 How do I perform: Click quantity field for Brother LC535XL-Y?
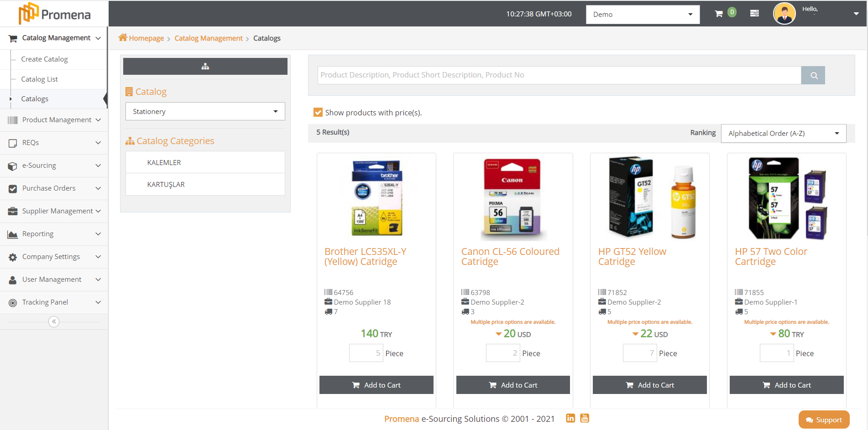(366, 353)
